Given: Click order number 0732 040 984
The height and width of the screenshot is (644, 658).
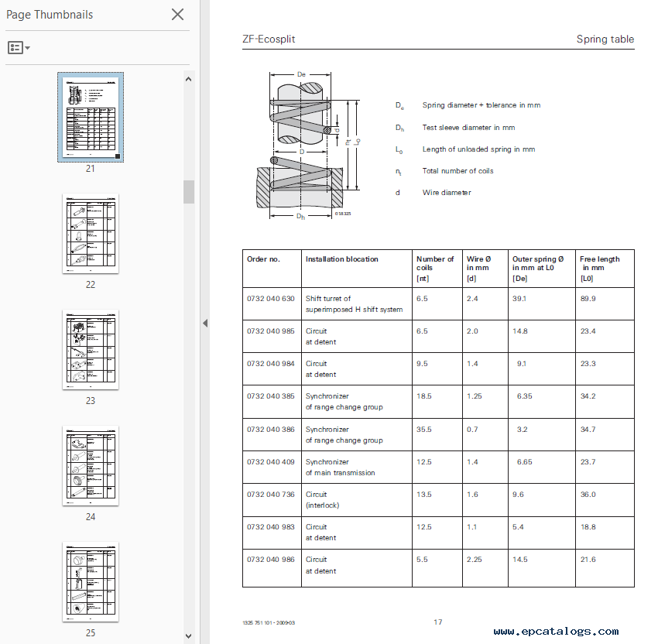Looking at the screenshot, I should (271, 364).
